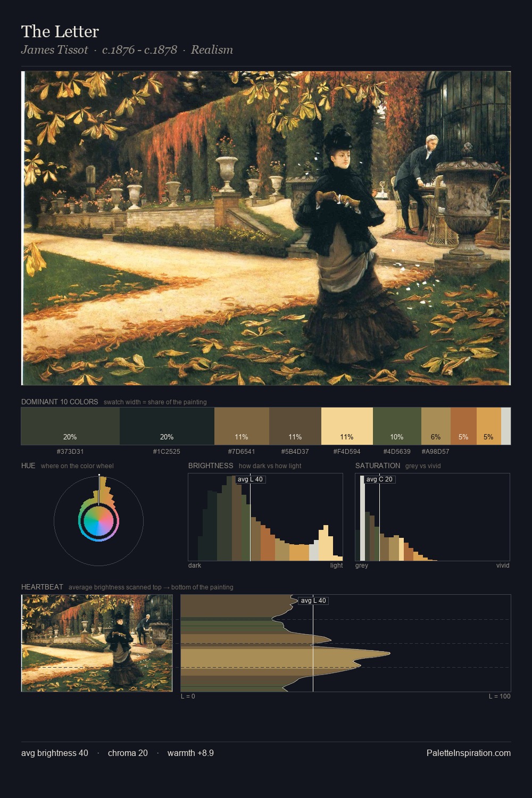This screenshot has height=798, width=532.
Task: Click the 'grey' axis label under Saturation
Action: pos(362,566)
